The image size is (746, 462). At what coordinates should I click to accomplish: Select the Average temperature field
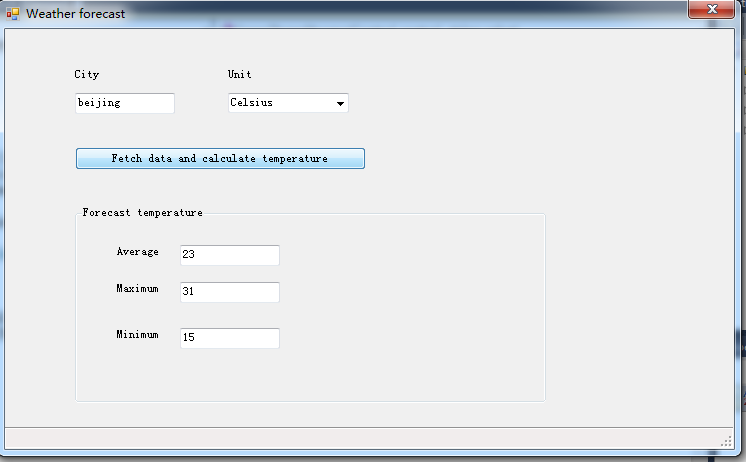pyautogui.click(x=230, y=255)
